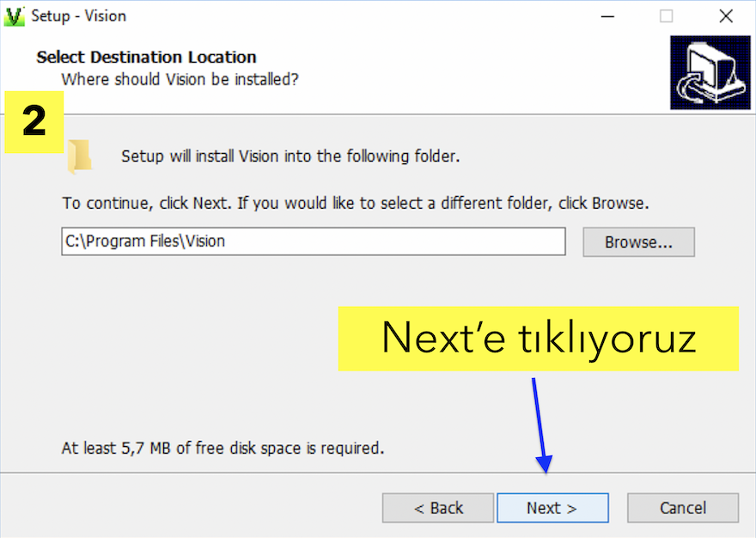This screenshot has width=756, height=538.
Task: Cancel the Vision setup
Action: [683, 508]
